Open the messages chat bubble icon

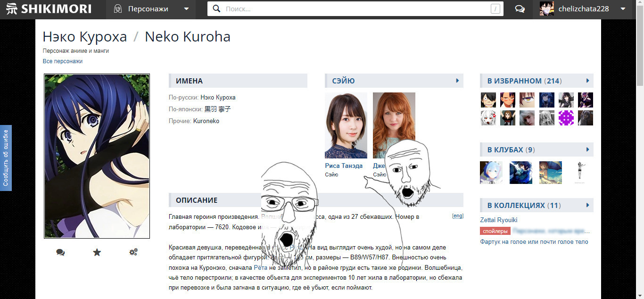[520, 9]
